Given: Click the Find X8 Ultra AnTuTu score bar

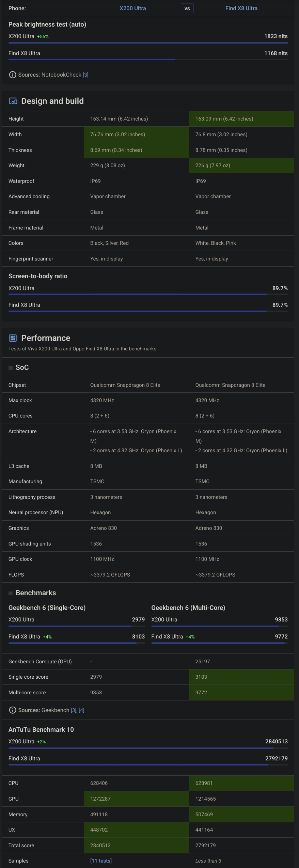Looking at the screenshot, I should (x=148, y=765).
